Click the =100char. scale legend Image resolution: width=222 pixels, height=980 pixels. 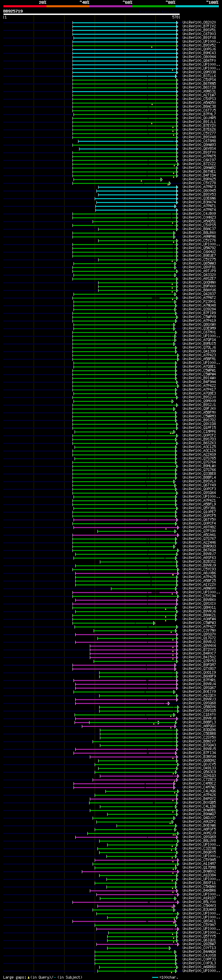[165, 977]
